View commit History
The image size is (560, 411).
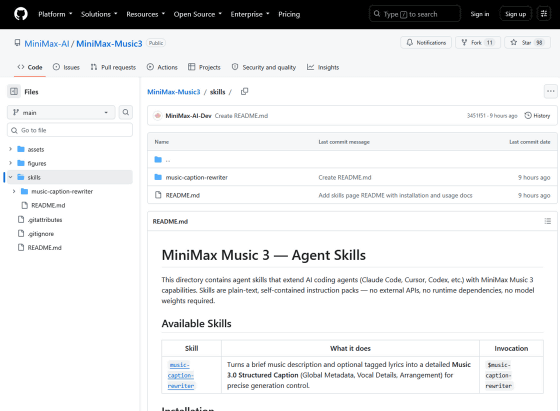537,116
